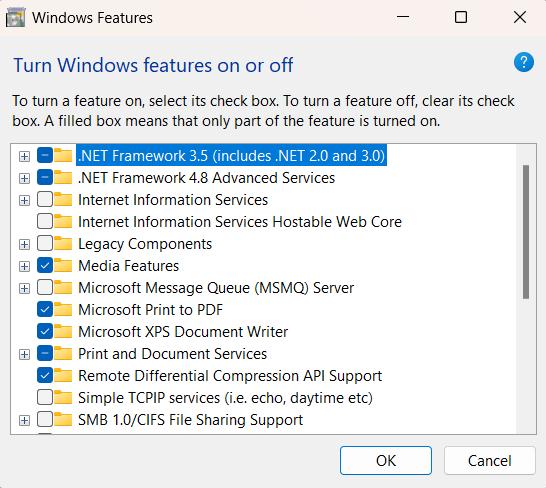546x488 pixels.
Task: Select the folder icon beside Media Features
Action: click(63, 266)
